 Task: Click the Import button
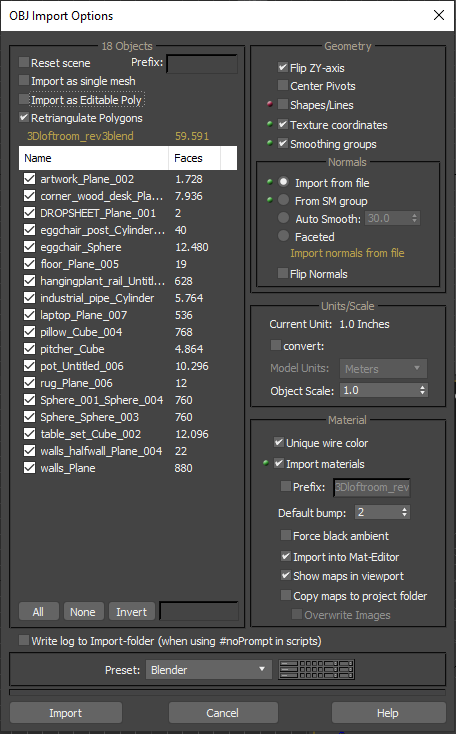click(66, 712)
